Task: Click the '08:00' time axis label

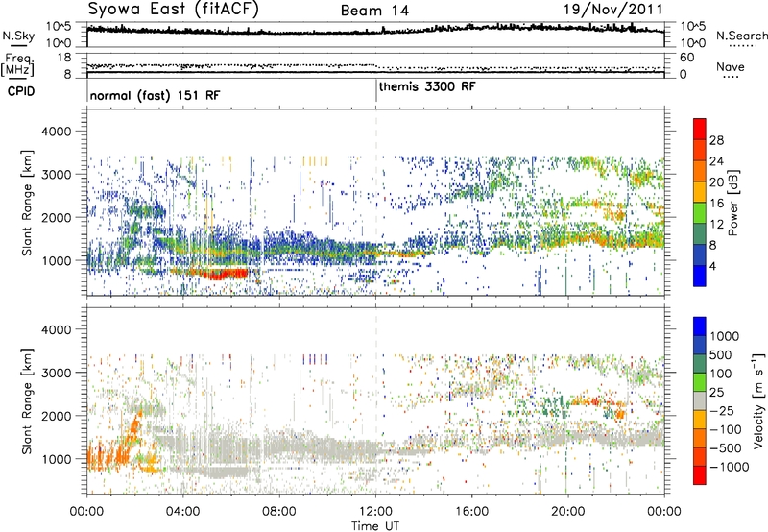Action: point(279,512)
